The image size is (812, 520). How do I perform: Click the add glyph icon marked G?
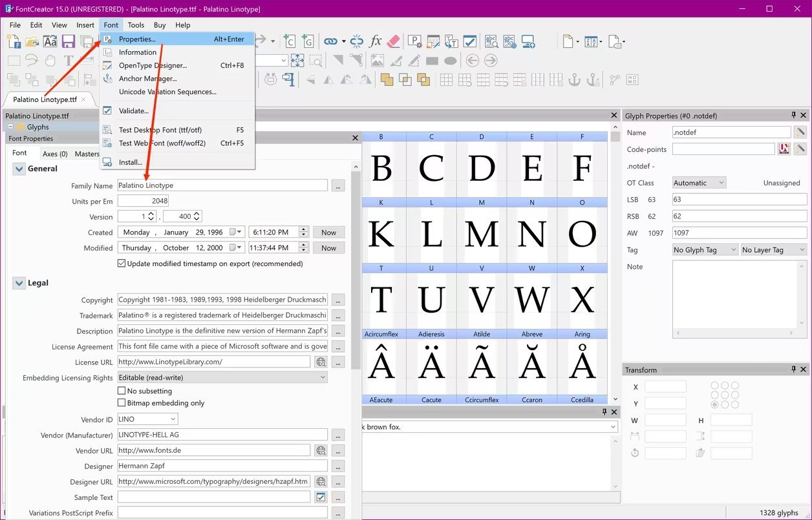click(307, 41)
